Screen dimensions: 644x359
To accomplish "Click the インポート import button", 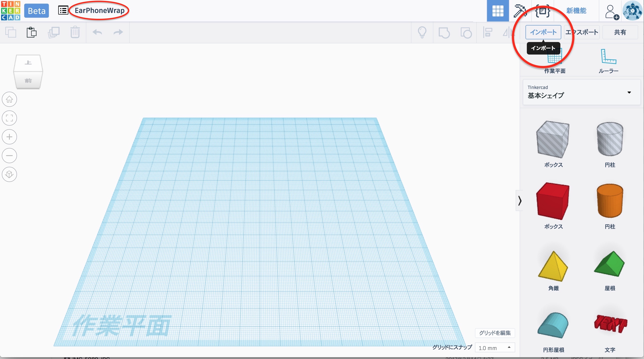I will [543, 32].
